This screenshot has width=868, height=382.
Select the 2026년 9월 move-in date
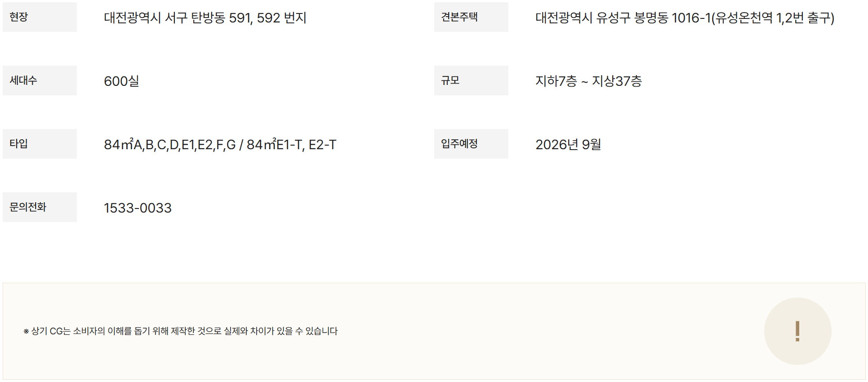pos(568,145)
